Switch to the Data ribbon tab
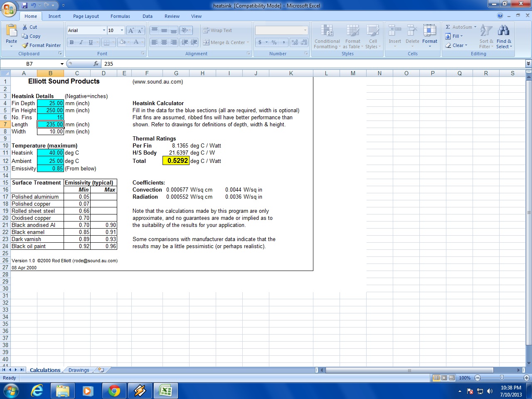 click(x=148, y=16)
